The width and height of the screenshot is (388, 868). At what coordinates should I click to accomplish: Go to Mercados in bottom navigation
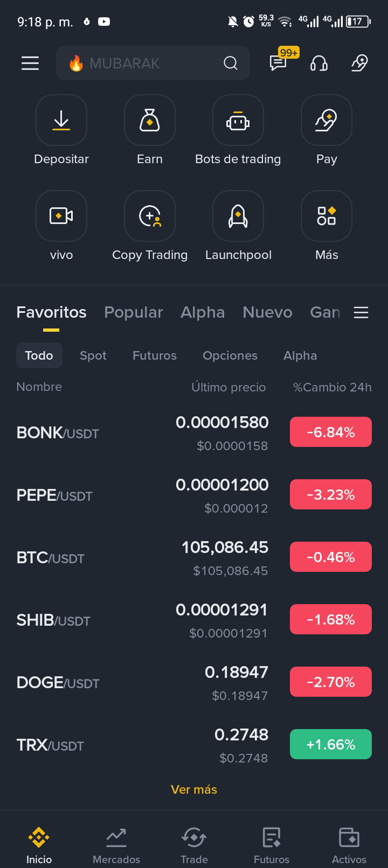point(116,845)
